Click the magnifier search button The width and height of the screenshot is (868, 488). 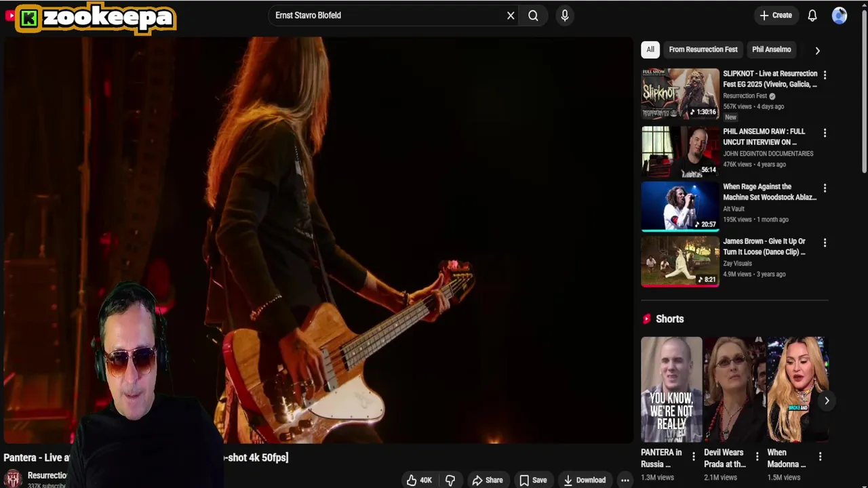[x=533, y=16]
